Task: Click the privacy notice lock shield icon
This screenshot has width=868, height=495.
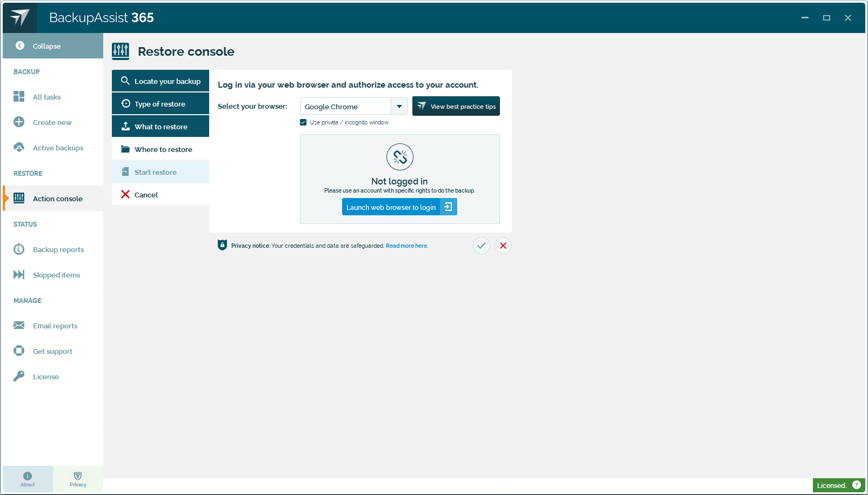Action: (222, 245)
